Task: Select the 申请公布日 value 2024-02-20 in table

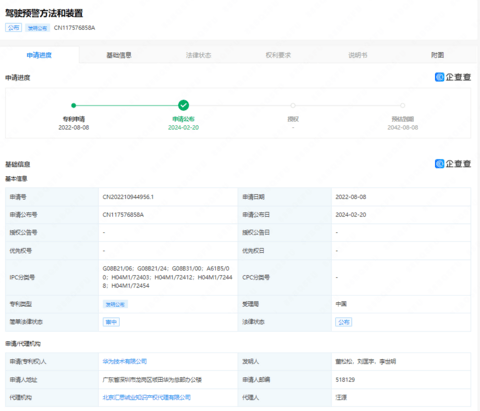Action: pos(351,215)
